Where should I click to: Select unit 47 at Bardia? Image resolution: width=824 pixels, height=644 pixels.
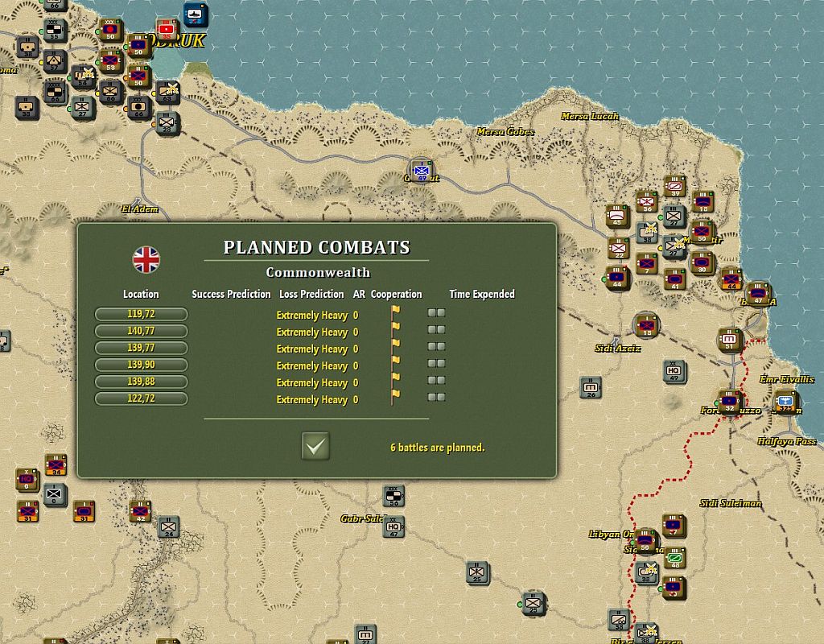[758, 294]
